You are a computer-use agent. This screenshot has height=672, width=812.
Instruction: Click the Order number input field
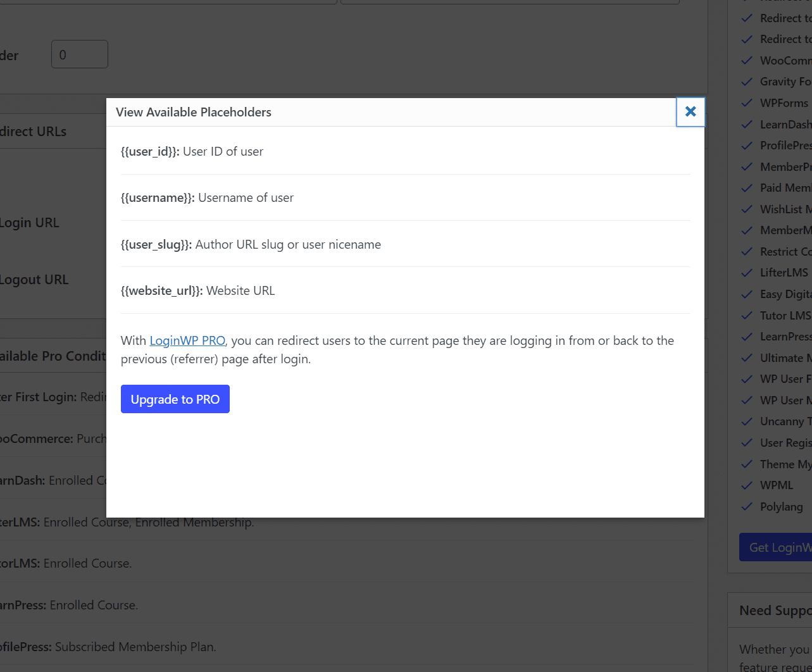[80, 54]
